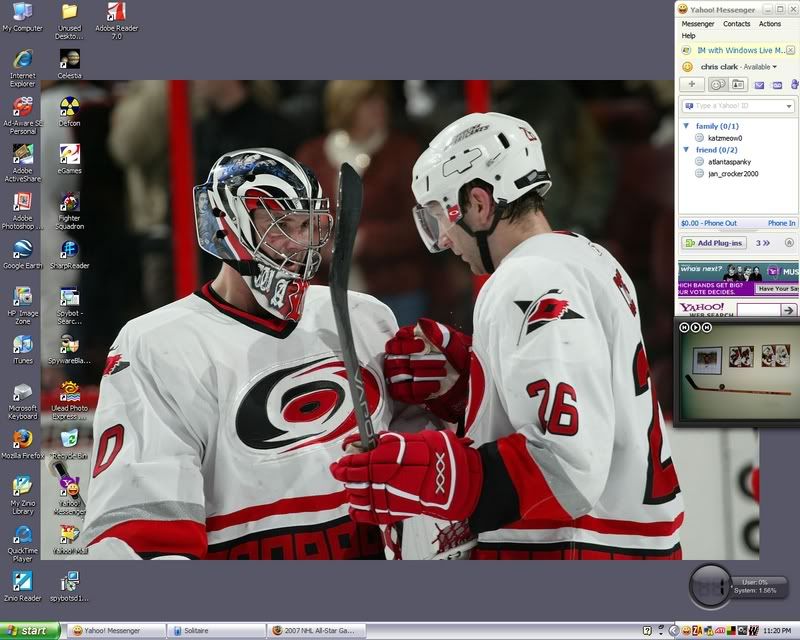Image resolution: width=800 pixels, height=640 pixels.
Task: Collapse the friend contact group
Action: pos(687,150)
